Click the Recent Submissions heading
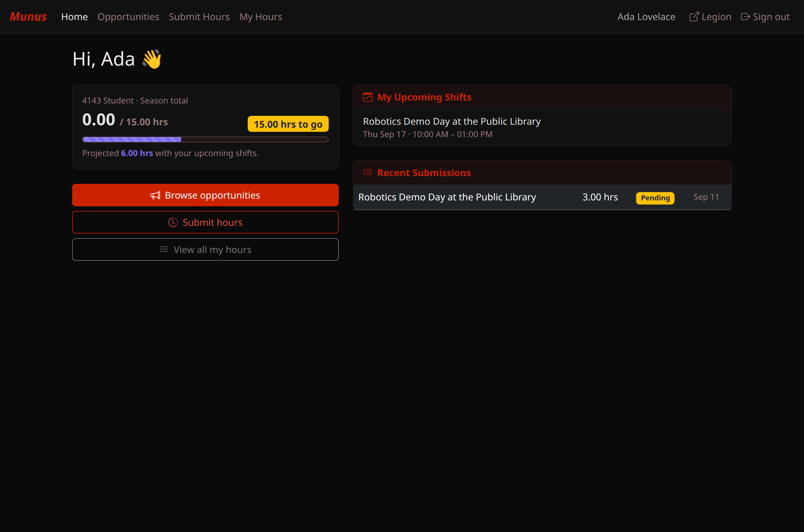804x532 pixels. pyautogui.click(x=424, y=173)
